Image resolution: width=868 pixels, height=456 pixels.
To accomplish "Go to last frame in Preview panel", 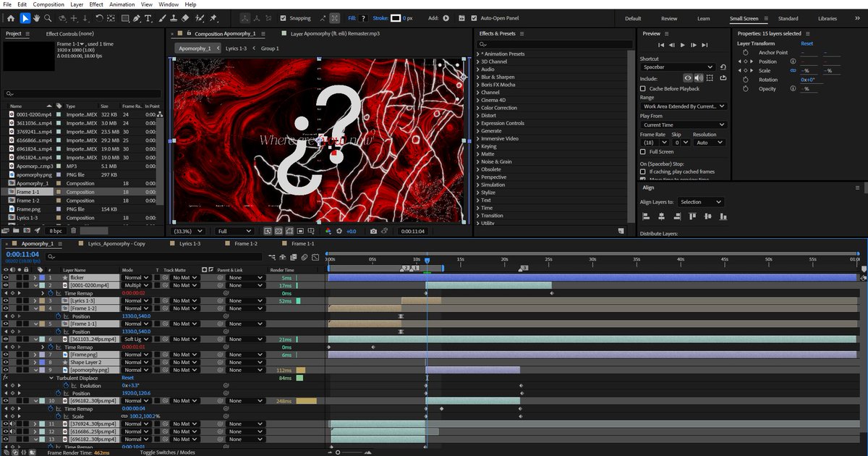I will pyautogui.click(x=704, y=45).
